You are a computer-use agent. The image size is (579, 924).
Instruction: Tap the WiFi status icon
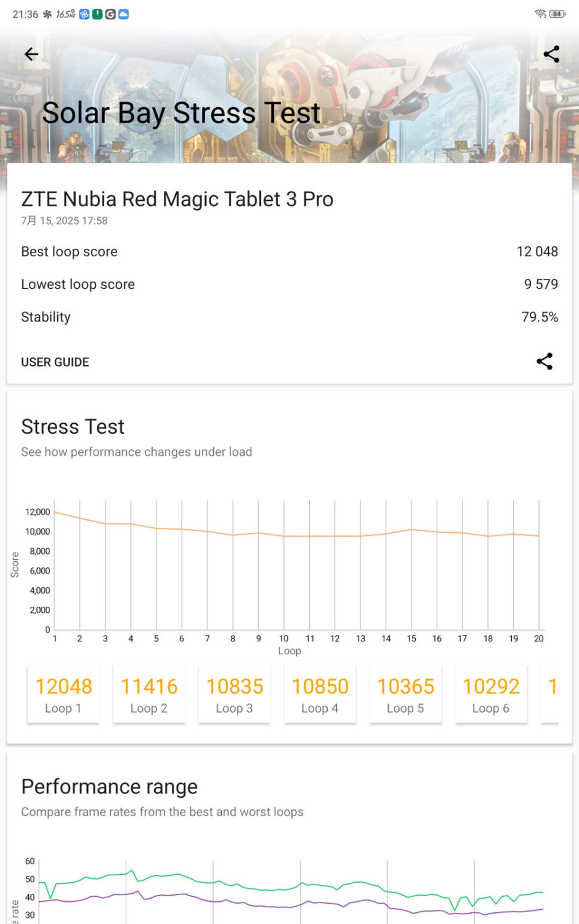[x=540, y=14]
